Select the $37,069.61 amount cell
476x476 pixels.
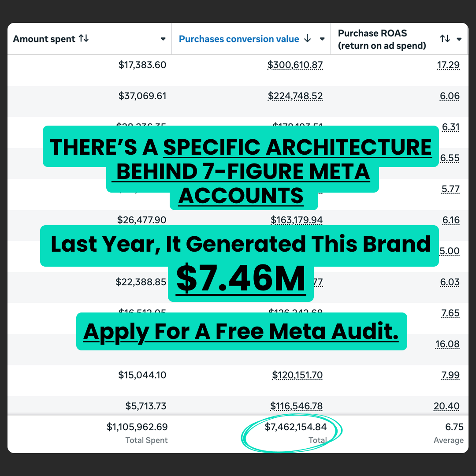click(x=142, y=96)
